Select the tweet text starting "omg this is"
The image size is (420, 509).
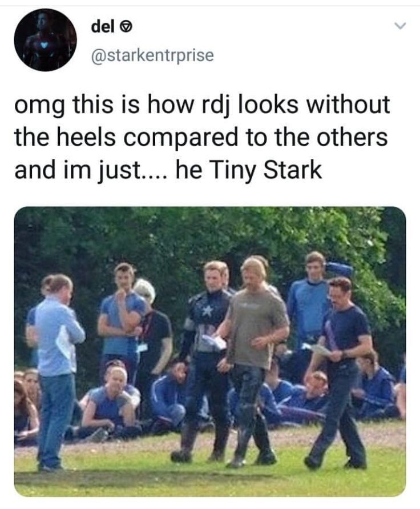point(202,138)
